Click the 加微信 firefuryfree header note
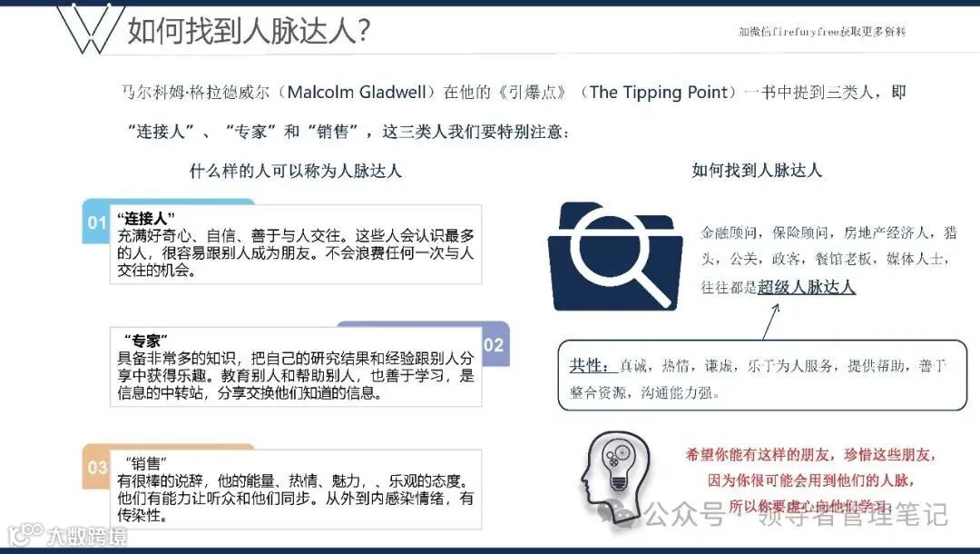This screenshot has width=980, height=554. (x=822, y=31)
